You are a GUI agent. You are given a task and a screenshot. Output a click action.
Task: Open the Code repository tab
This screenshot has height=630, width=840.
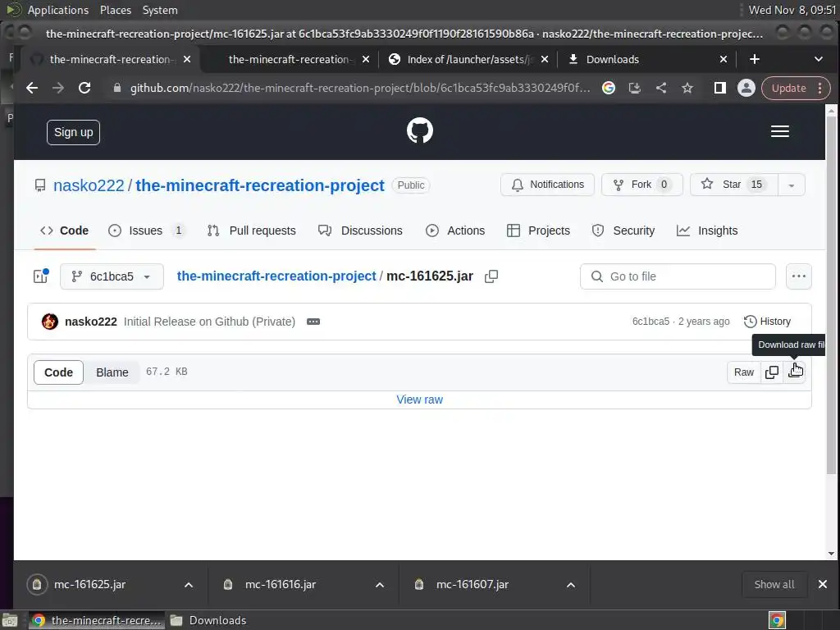[64, 231]
